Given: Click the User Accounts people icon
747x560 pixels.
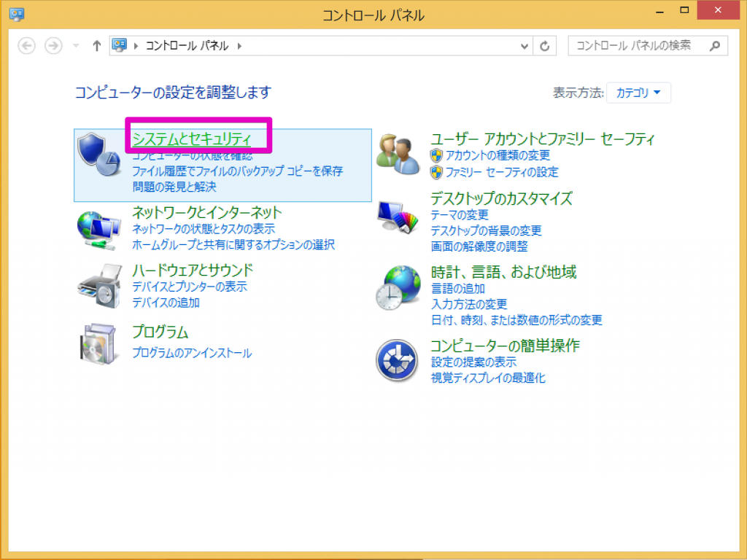Looking at the screenshot, I should click(x=398, y=155).
